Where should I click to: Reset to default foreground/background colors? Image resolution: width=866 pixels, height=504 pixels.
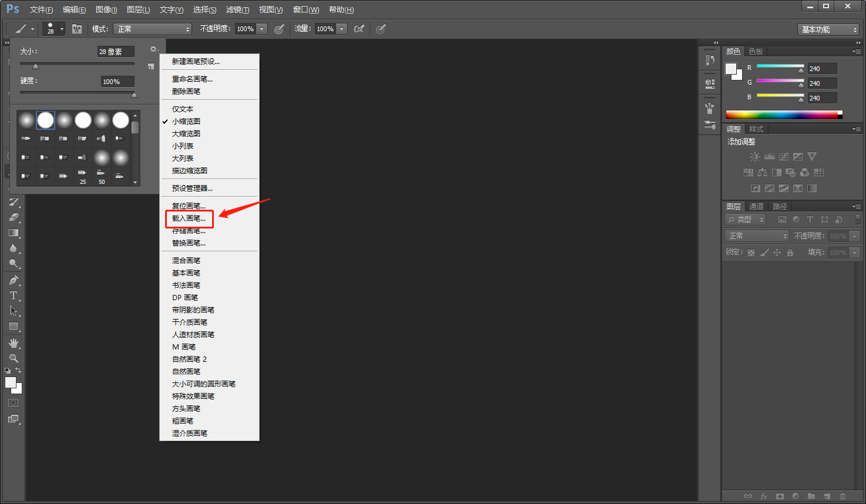[x=8, y=371]
